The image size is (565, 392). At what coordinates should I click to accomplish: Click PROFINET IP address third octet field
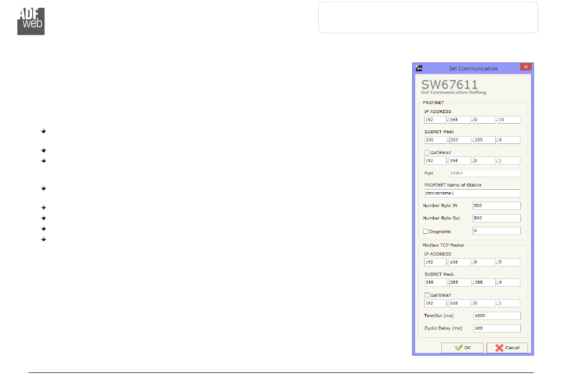pos(484,120)
